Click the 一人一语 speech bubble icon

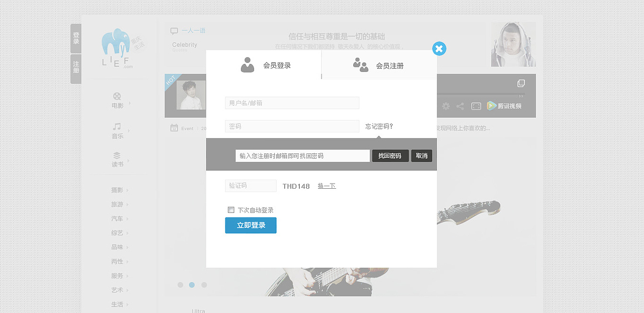tap(174, 31)
